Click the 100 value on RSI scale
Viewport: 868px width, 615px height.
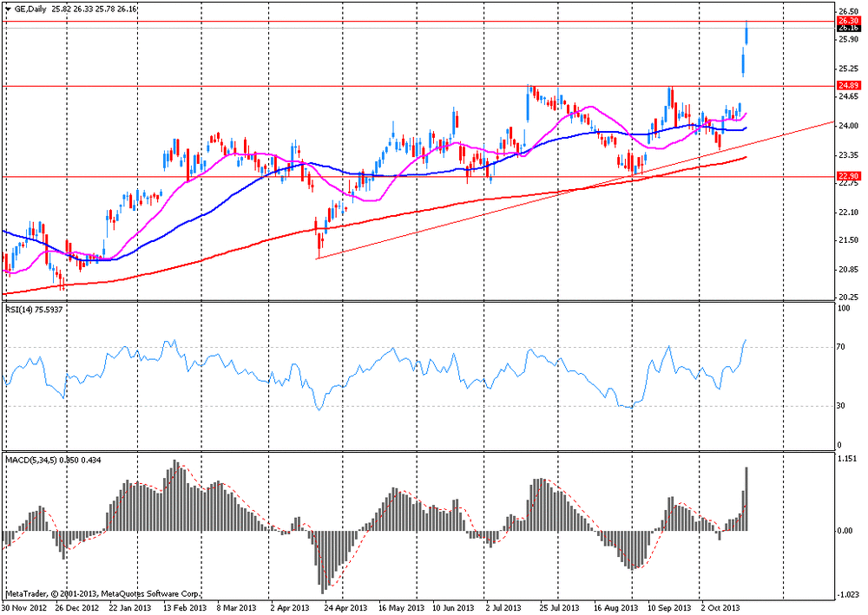point(845,309)
